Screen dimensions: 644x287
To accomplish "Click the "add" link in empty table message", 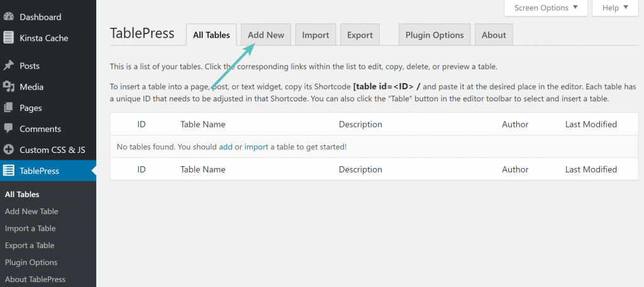I will pos(226,147).
